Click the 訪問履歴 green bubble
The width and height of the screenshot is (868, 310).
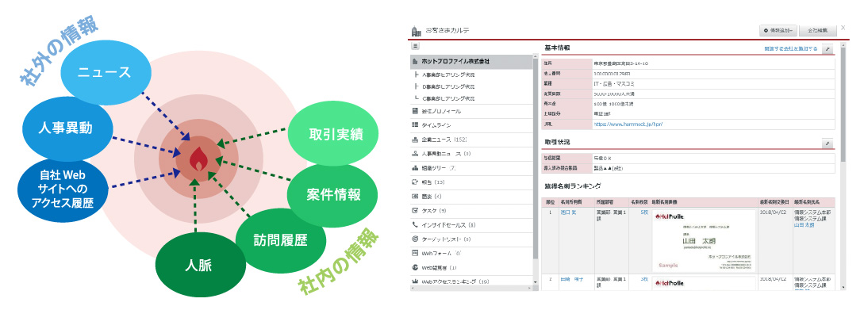point(280,239)
